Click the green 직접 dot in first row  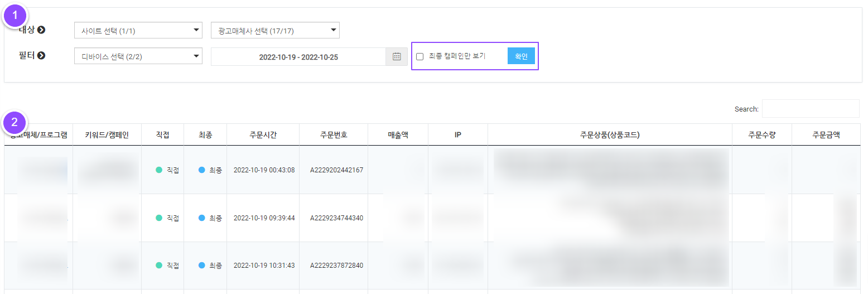(159, 170)
